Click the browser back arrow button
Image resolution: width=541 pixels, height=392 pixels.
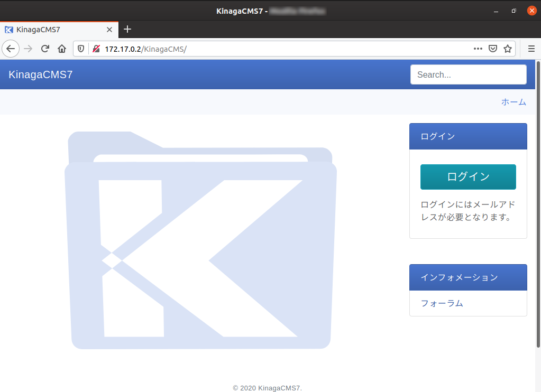(11, 49)
